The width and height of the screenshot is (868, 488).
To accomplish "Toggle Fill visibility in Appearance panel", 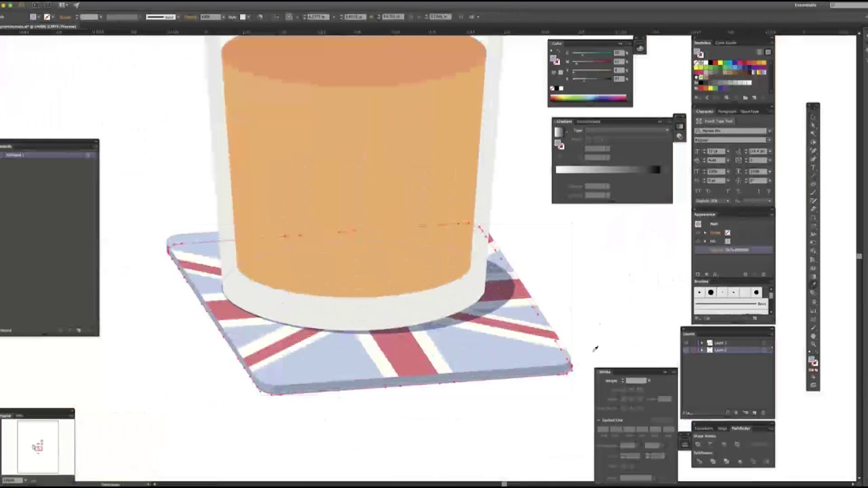I will pyautogui.click(x=698, y=241).
